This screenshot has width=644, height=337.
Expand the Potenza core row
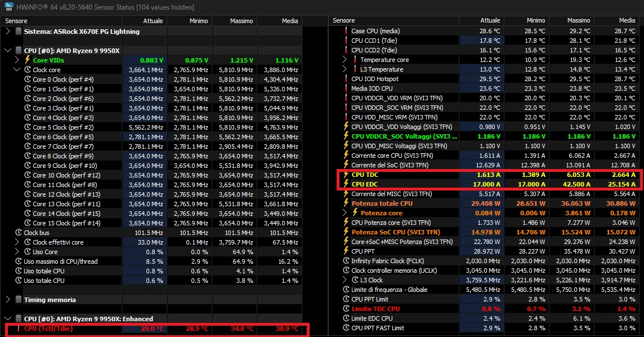point(345,213)
